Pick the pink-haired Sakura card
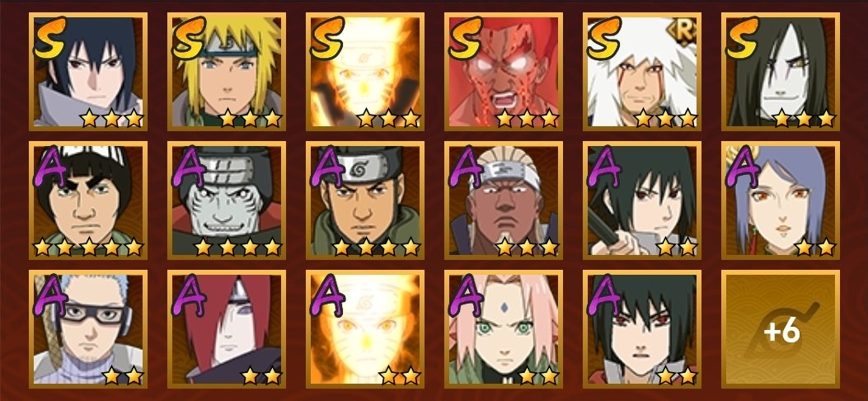The width and height of the screenshot is (868, 401). 503,329
